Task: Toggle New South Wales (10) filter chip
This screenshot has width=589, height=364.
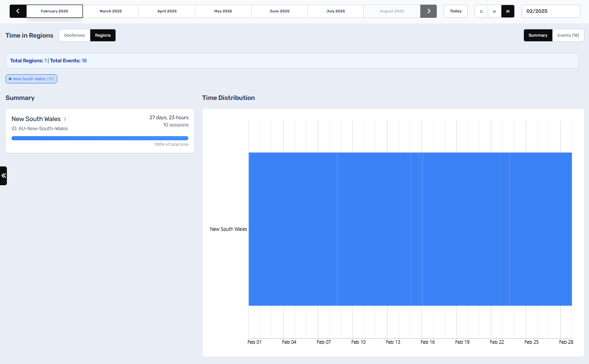Action: click(31, 79)
